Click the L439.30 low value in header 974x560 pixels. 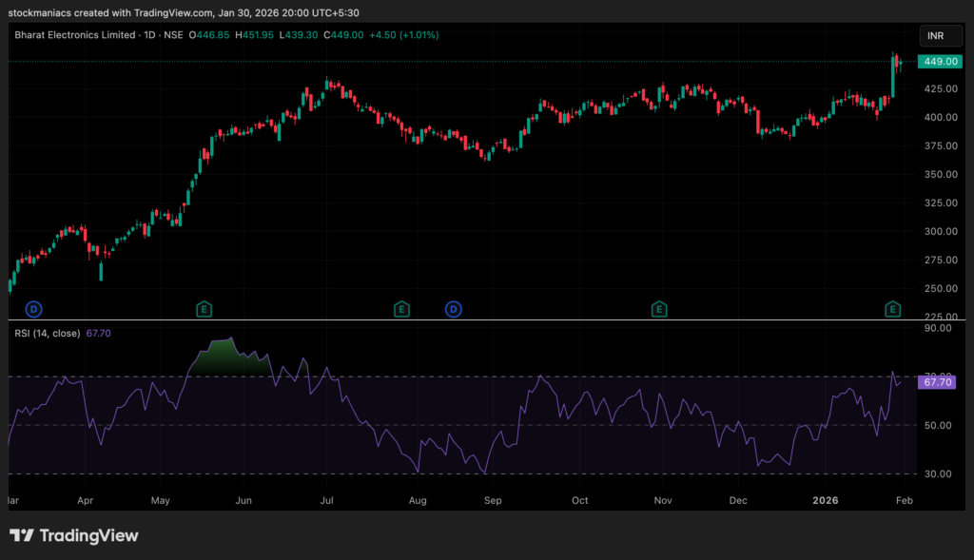click(298, 35)
